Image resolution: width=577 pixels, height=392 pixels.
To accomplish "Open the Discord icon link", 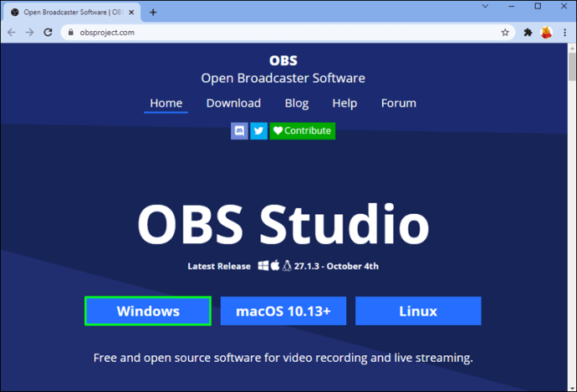I will click(x=239, y=131).
